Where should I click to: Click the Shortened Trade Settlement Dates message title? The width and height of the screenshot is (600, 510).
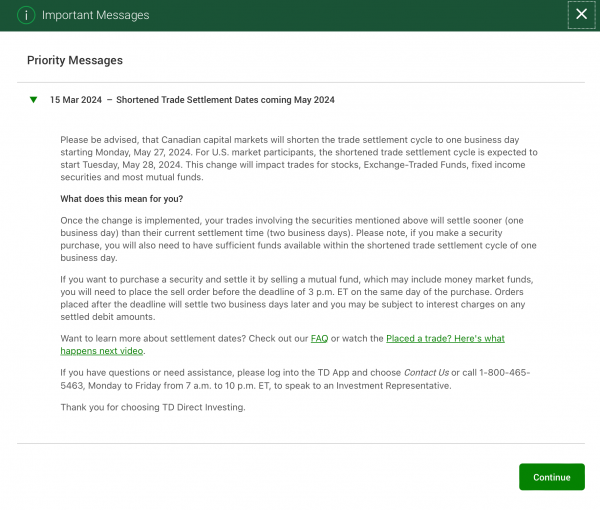point(225,100)
